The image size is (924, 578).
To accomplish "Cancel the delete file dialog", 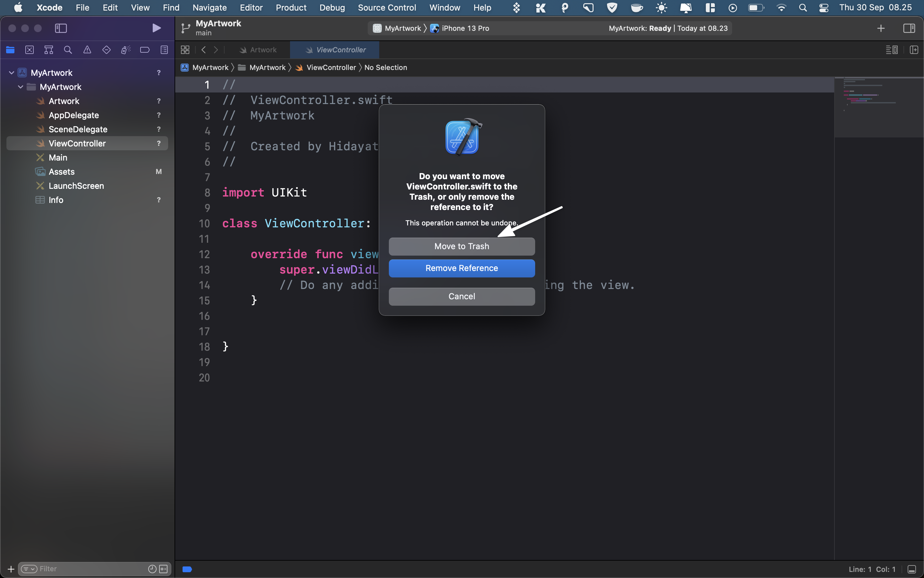I will pyautogui.click(x=462, y=297).
